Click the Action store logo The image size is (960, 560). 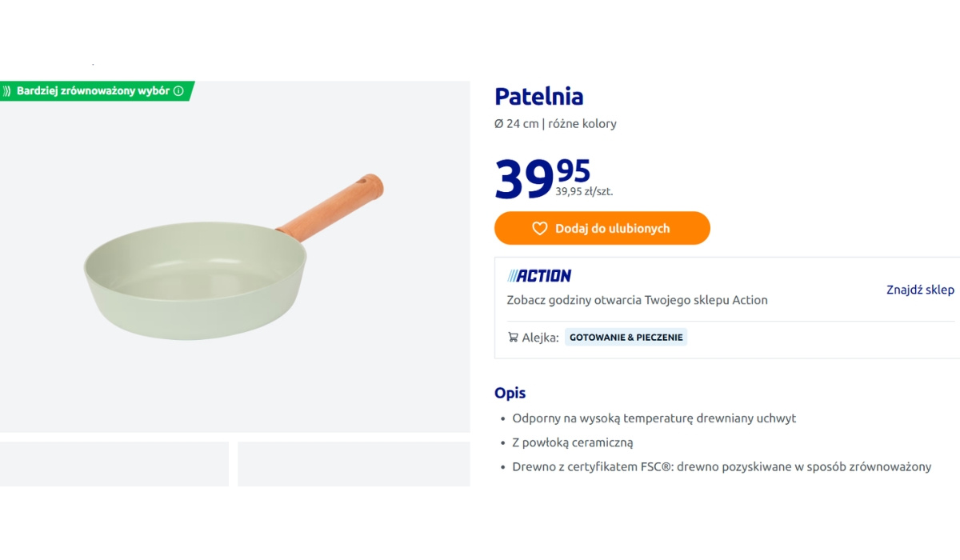click(x=539, y=276)
